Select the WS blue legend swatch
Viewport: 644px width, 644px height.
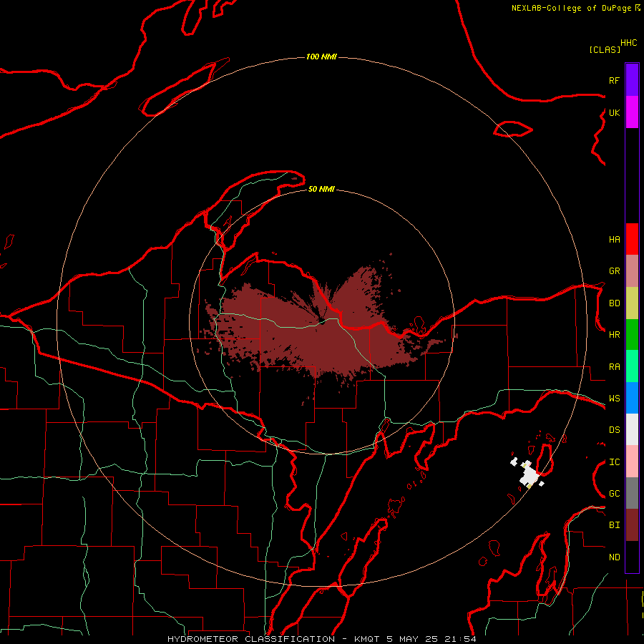pos(632,398)
